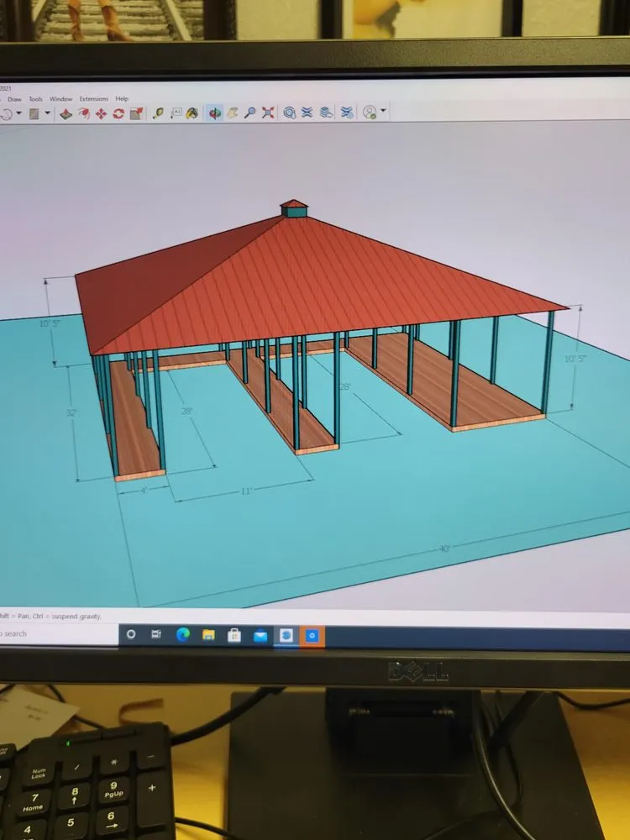Activate the Orbit camera tool
The width and height of the screenshot is (630, 840).
pyautogui.click(x=215, y=113)
